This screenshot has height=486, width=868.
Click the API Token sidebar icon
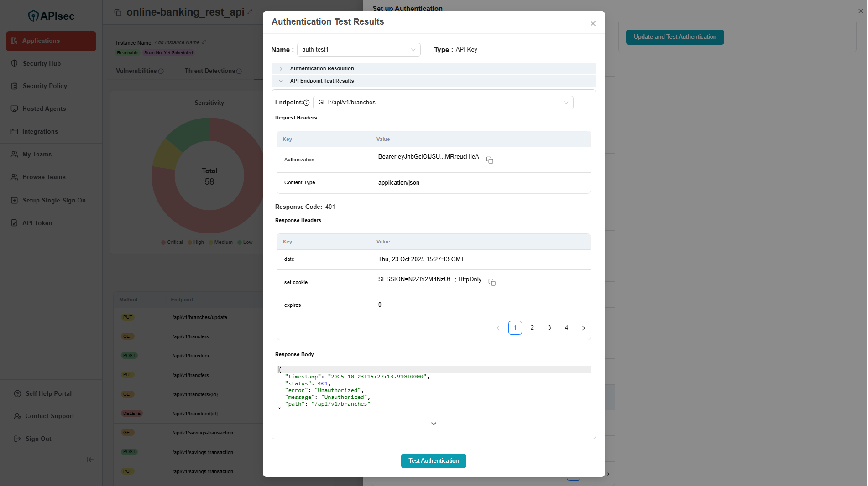tap(15, 223)
